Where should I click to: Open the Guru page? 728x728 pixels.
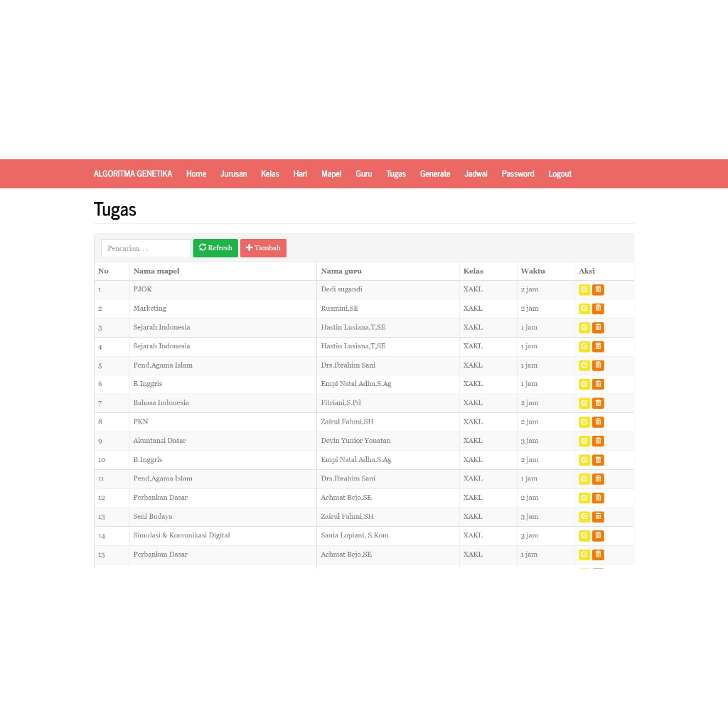click(x=363, y=173)
